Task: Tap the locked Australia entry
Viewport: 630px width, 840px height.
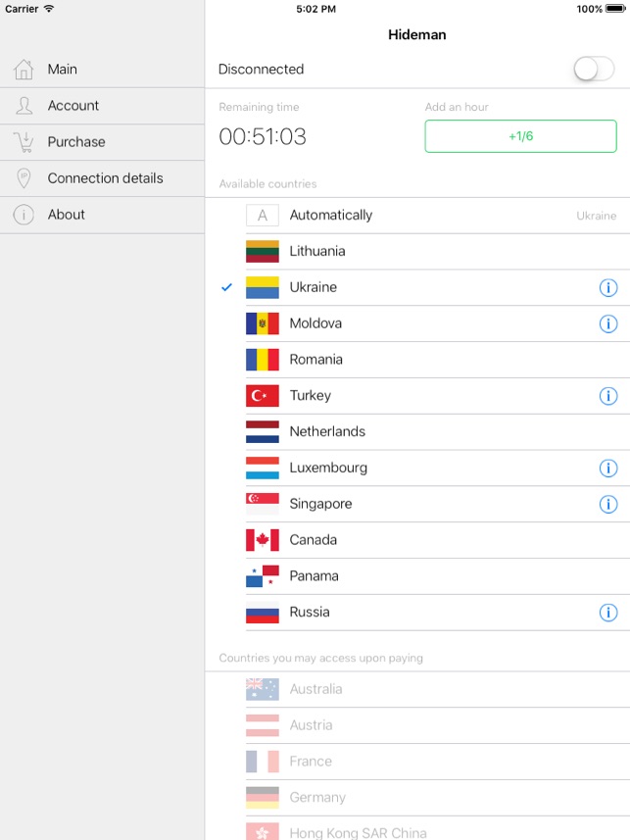Action: click(417, 689)
